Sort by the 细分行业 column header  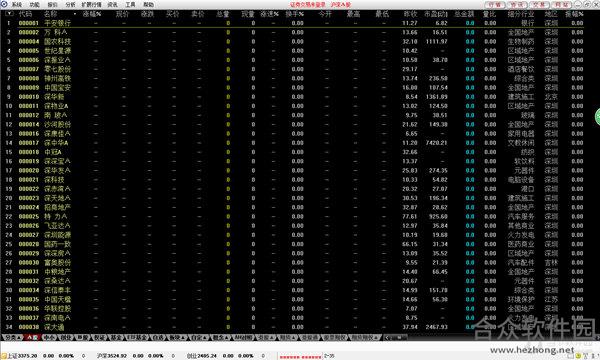point(521,14)
